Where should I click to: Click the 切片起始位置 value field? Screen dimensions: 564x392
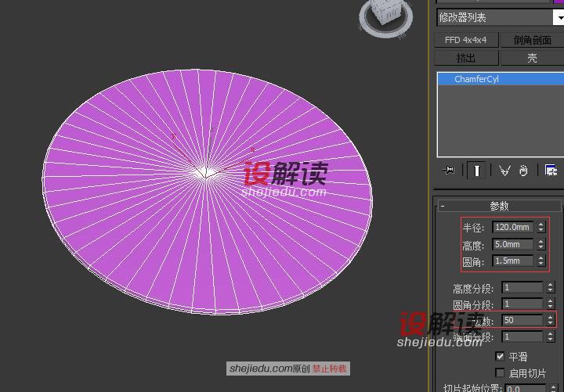[526, 388]
